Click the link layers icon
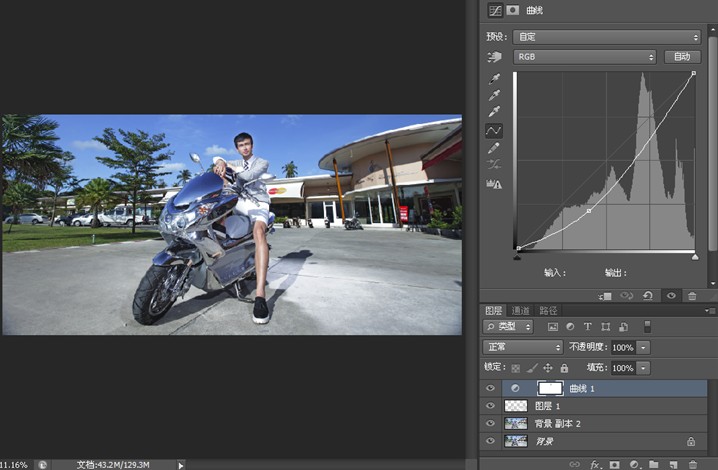The height and width of the screenshot is (470, 718). click(574, 464)
